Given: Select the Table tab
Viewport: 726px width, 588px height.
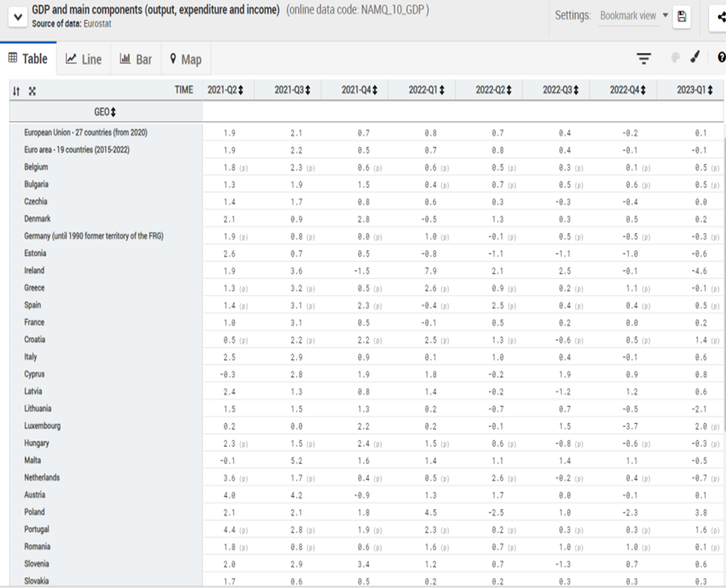Looking at the screenshot, I should pyautogui.click(x=28, y=59).
